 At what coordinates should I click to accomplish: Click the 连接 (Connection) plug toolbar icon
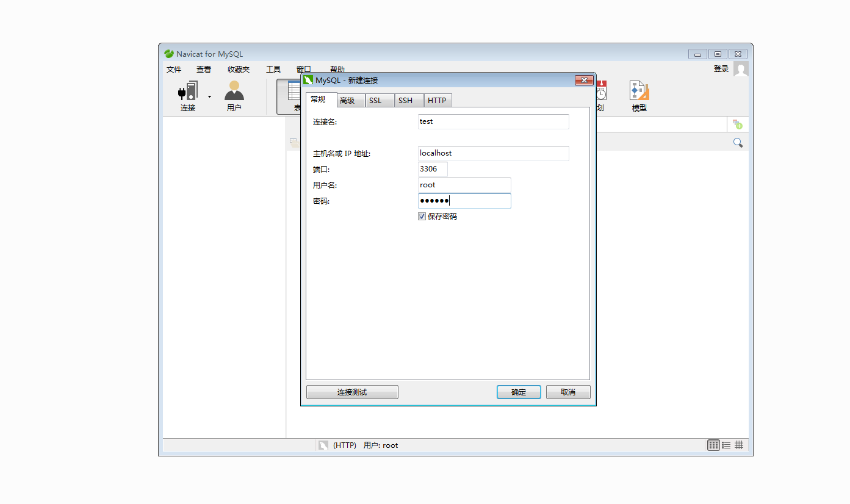188,92
